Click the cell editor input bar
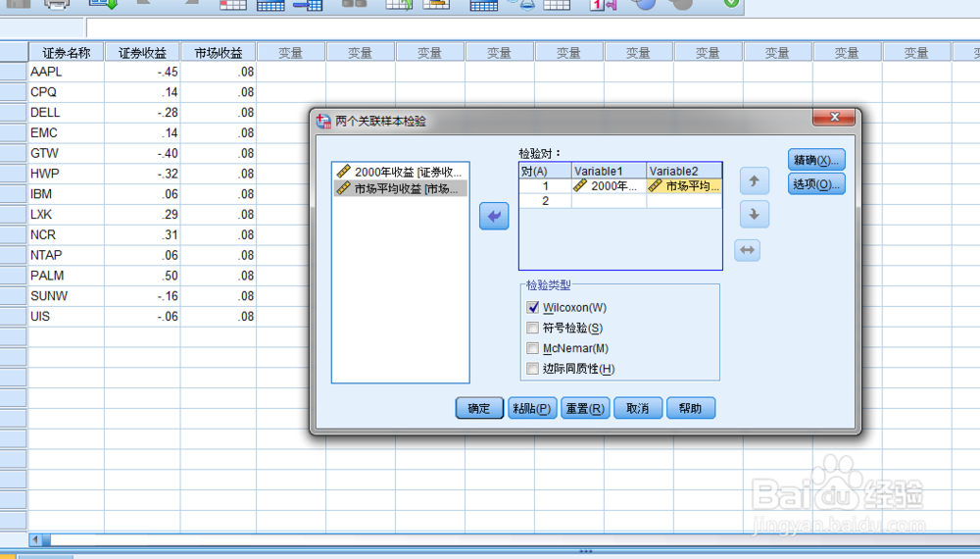The height and width of the screenshot is (559, 980). click(531, 27)
